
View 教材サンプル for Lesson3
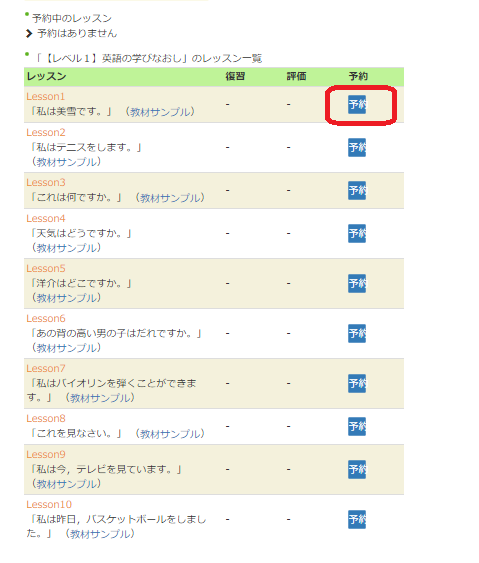(169, 198)
